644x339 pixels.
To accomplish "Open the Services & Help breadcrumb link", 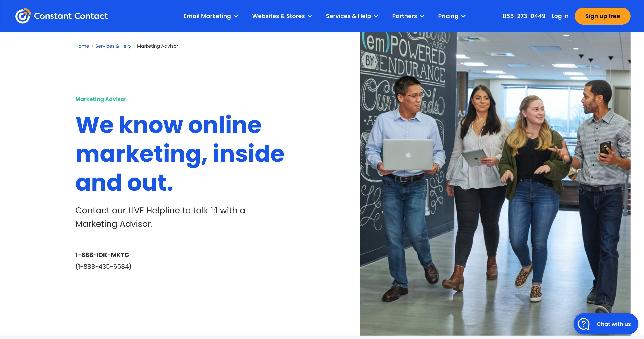I will click(x=113, y=46).
